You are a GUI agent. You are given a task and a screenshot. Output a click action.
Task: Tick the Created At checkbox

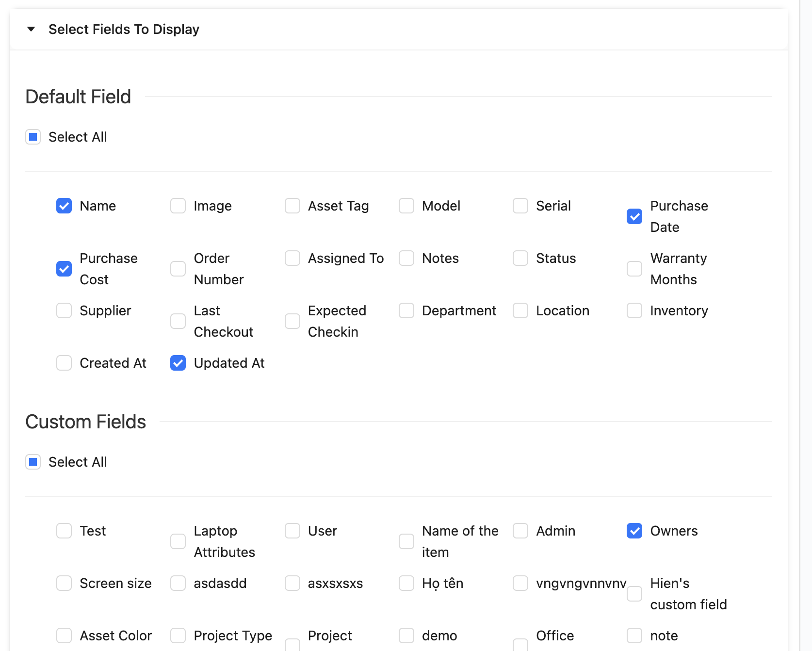[64, 363]
